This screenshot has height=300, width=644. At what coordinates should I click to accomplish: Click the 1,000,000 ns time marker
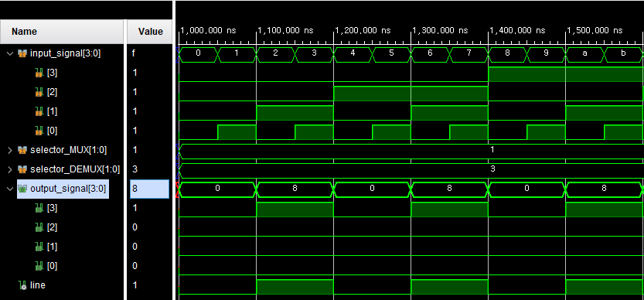(x=208, y=30)
